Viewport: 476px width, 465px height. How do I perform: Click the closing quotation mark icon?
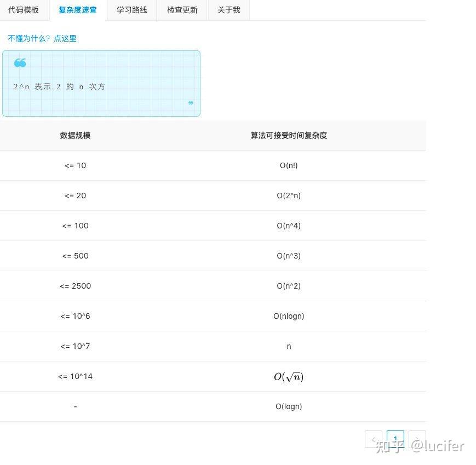coord(191,102)
